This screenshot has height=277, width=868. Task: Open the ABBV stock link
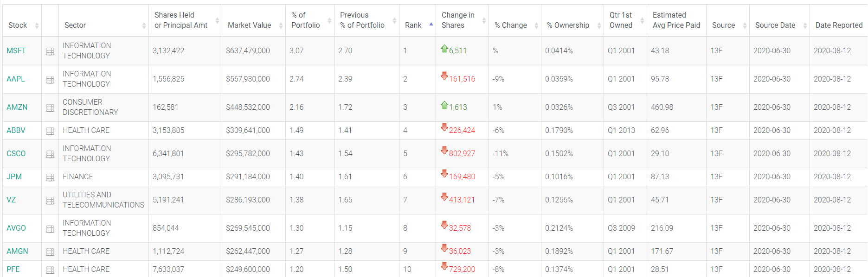(16, 131)
